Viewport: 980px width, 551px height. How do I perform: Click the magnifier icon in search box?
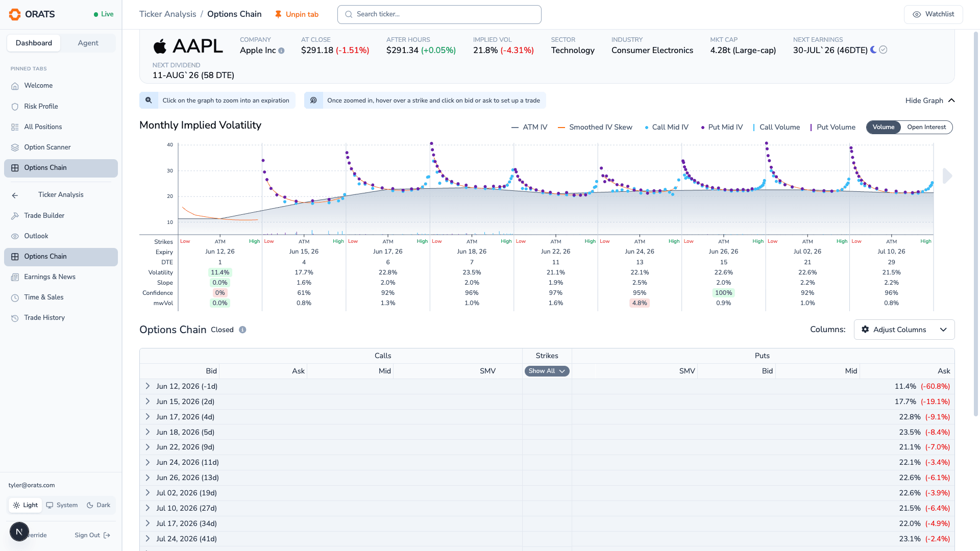[x=349, y=14]
